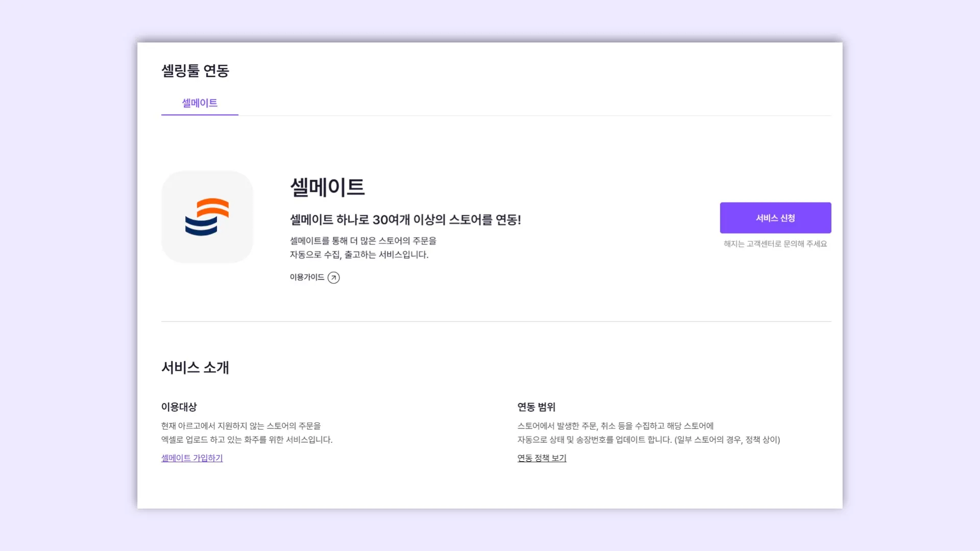
Task: Click the 30여개 이상의 스토어를 연동 tagline
Action: 405,220
